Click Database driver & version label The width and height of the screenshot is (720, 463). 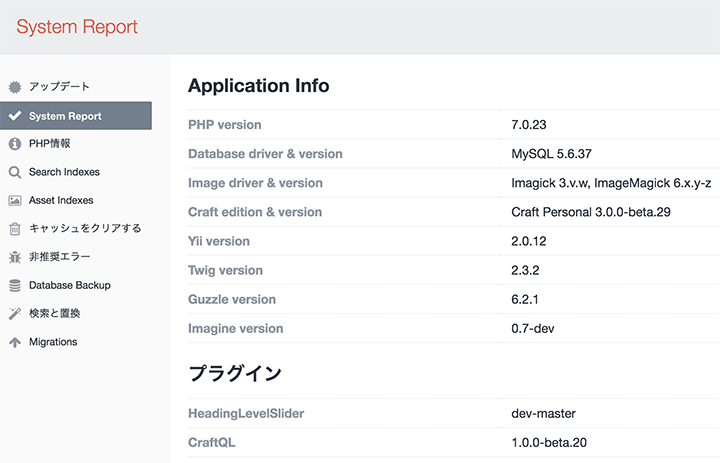[x=265, y=154]
